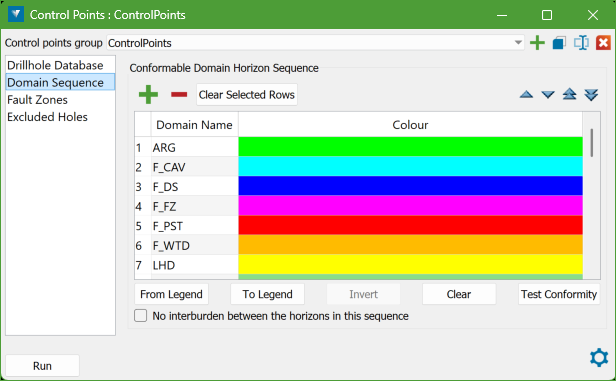616x381 pixels.
Task: Select row header number 3
Action: point(143,187)
